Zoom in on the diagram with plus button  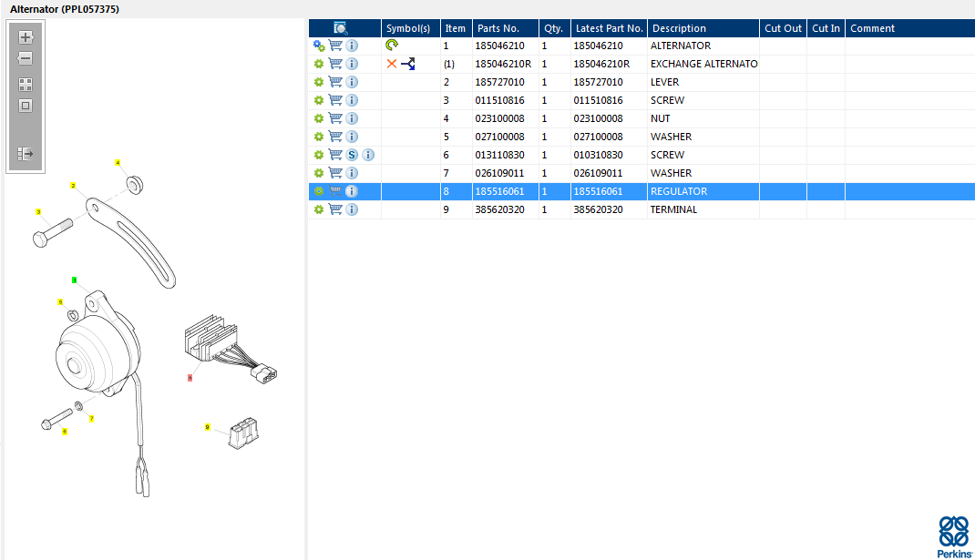[25, 37]
